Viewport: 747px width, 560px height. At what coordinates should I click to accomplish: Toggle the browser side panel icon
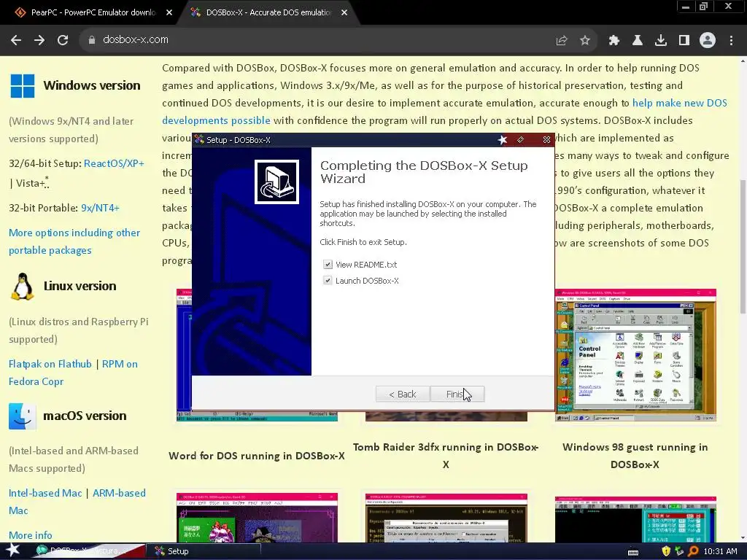click(x=684, y=41)
